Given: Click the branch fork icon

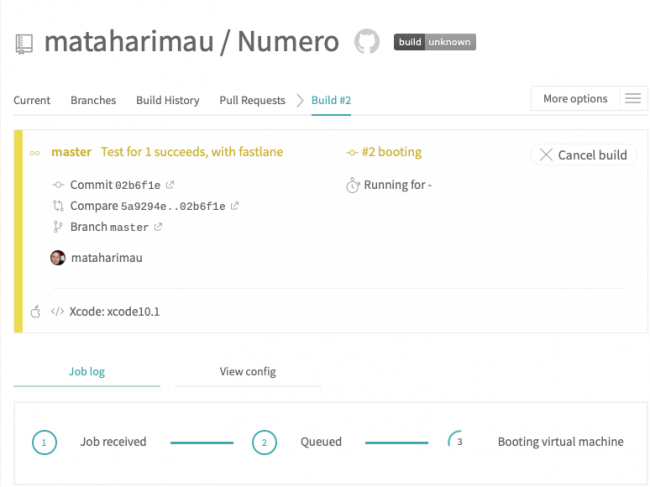Looking at the screenshot, I should point(58,227).
